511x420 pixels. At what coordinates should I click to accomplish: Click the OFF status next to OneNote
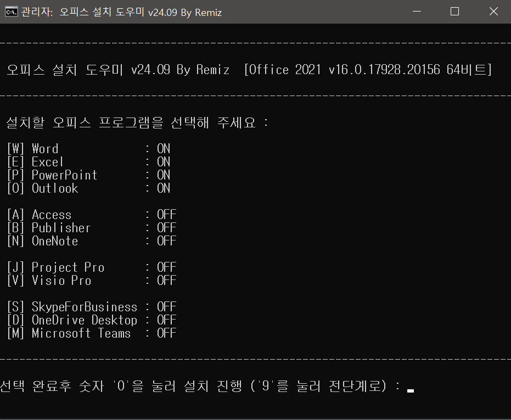166,241
